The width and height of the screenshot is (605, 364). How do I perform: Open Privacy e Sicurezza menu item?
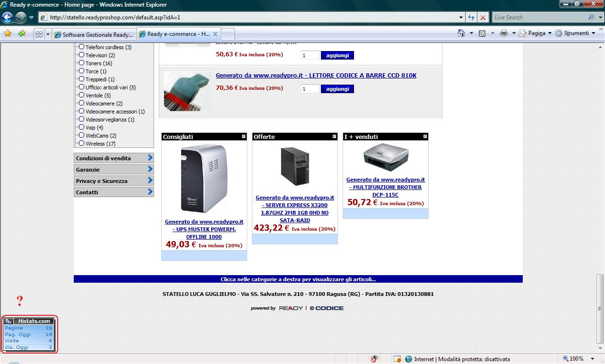pyautogui.click(x=114, y=181)
